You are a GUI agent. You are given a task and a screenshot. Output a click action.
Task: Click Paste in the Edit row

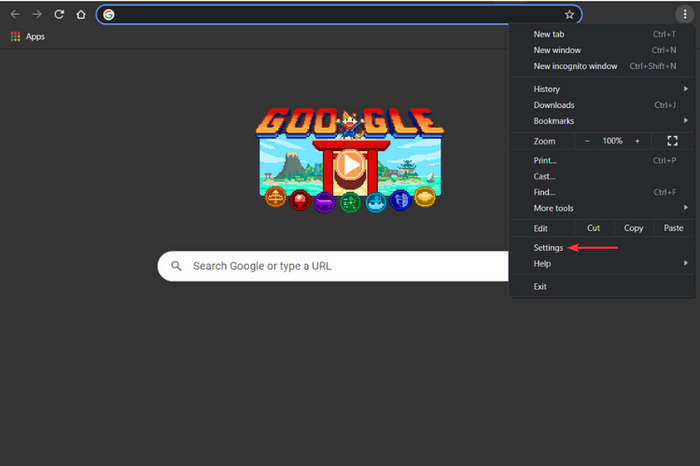coord(674,228)
